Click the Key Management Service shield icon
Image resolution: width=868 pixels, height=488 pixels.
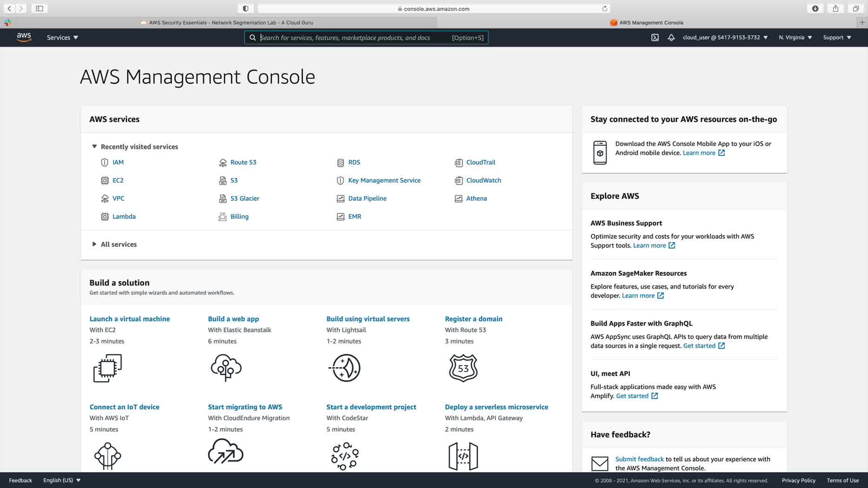pos(341,180)
